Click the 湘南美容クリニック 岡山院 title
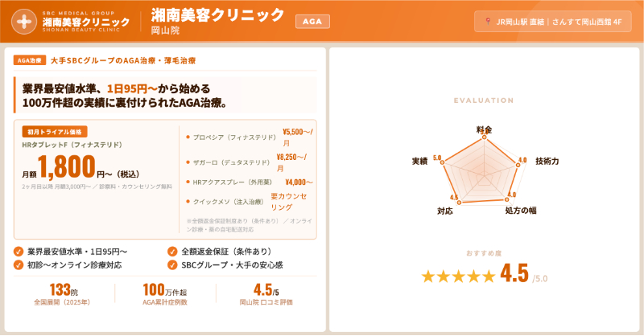Viewport: 644px width, 336px height. click(x=217, y=21)
